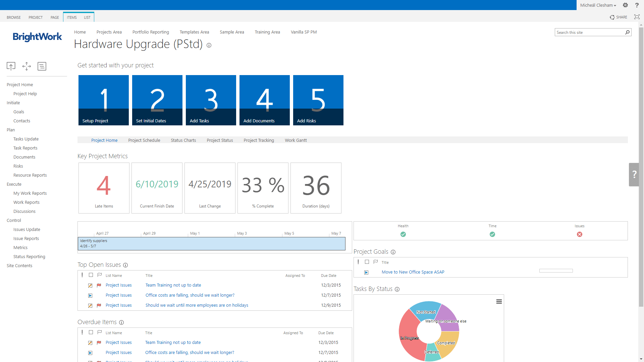Click info icon beside Tasks By Status
The image size is (644, 362).
click(397, 289)
